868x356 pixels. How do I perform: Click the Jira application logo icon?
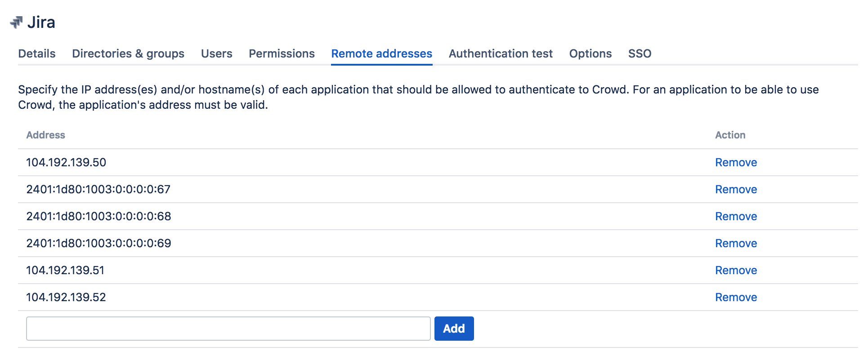pyautogui.click(x=17, y=22)
